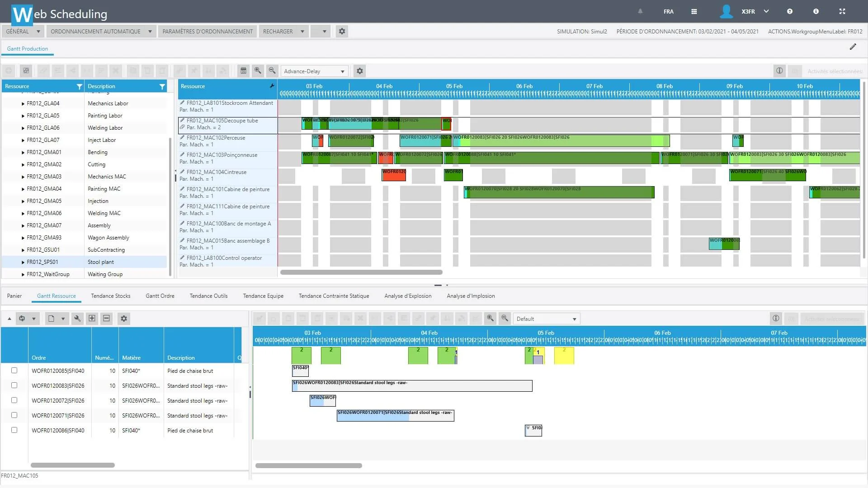The height and width of the screenshot is (488, 868).
Task: Tick the checkbox for WOFR0120086|SFI040
Action: (x=14, y=430)
